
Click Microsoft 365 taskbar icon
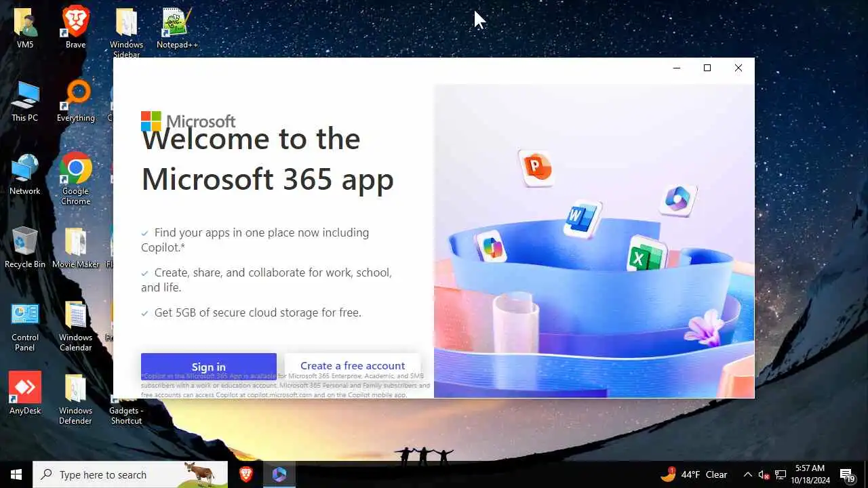(279, 474)
